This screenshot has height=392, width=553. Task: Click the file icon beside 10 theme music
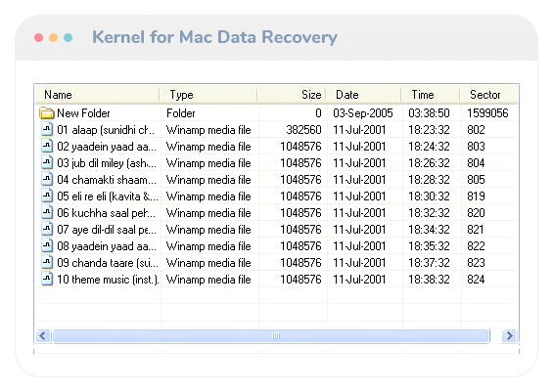pyautogui.click(x=47, y=279)
